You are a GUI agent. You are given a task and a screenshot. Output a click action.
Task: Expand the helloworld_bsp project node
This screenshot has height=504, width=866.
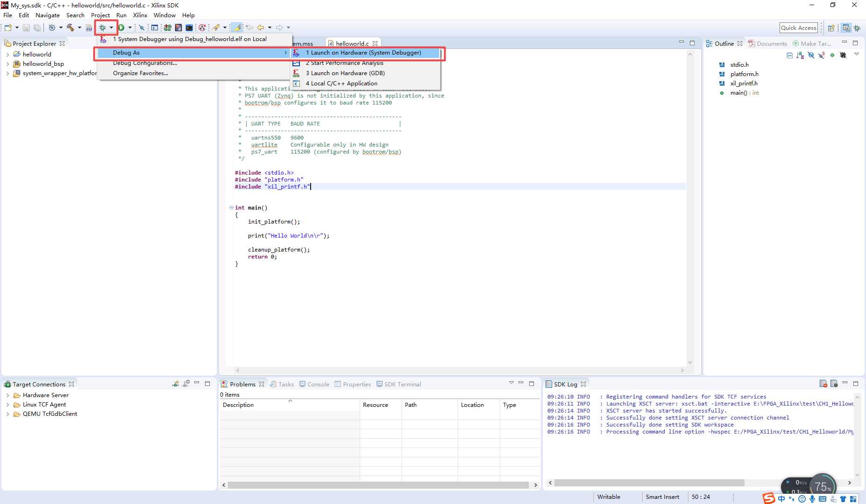point(7,64)
